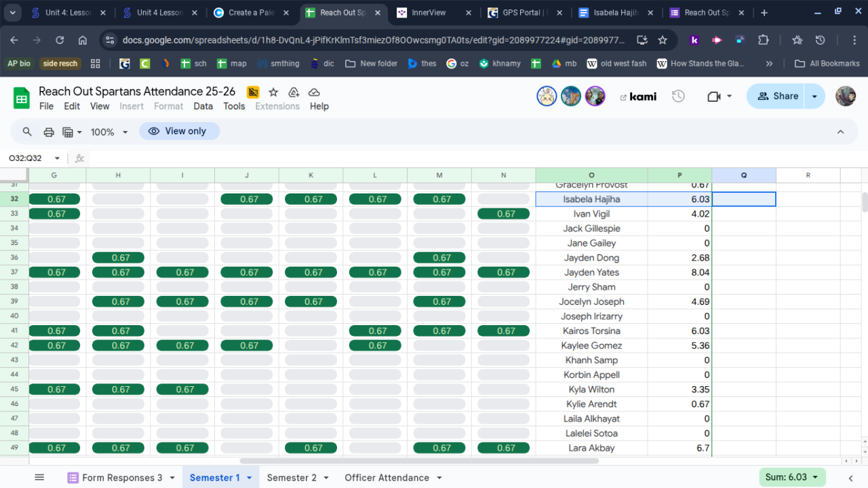The image size is (868, 488).
Task: Toggle the 0.67 chip in row 33 column N
Action: [x=504, y=214]
